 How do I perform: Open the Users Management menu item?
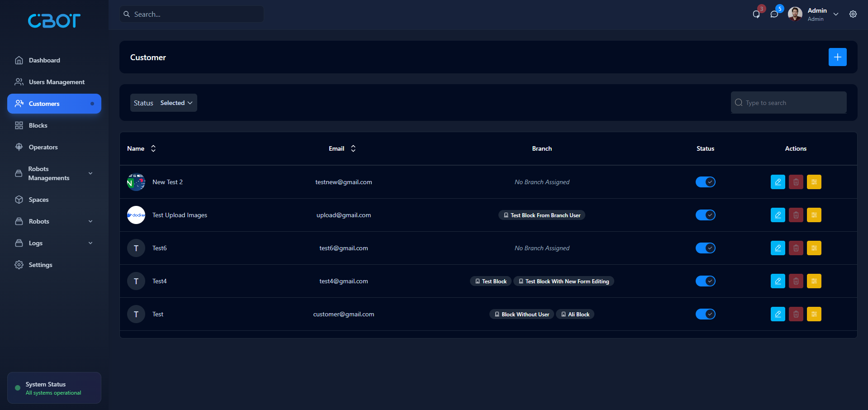coord(56,82)
